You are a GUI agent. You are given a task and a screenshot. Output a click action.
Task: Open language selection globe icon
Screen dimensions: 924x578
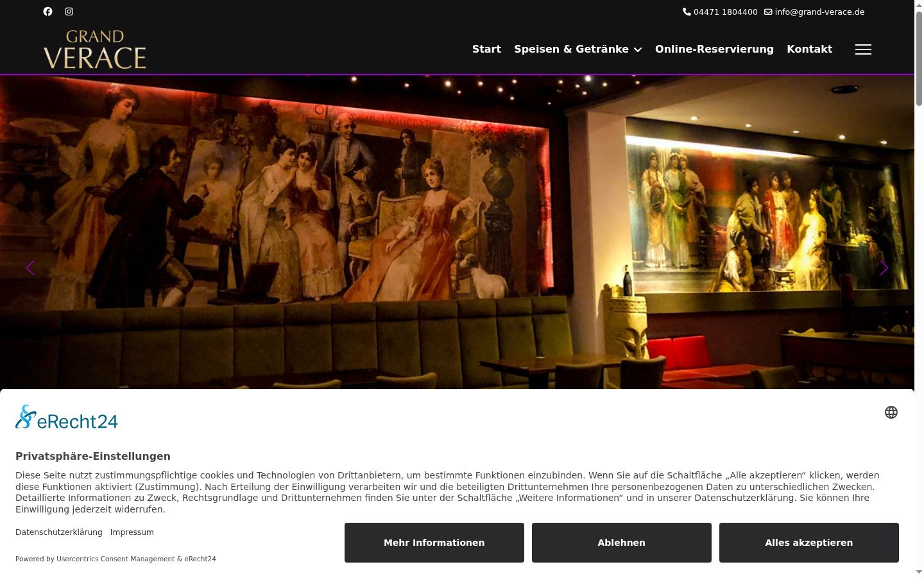(891, 412)
